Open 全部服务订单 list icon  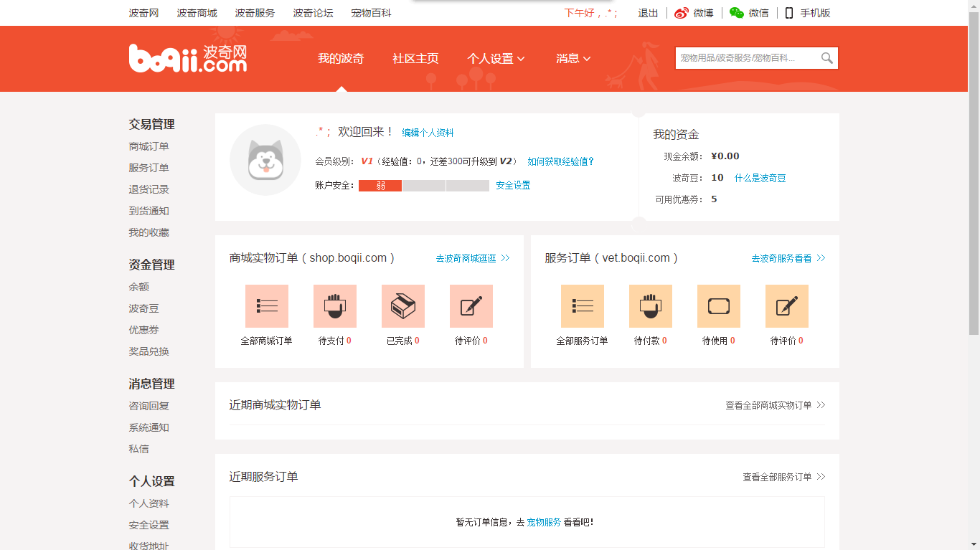pos(583,306)
